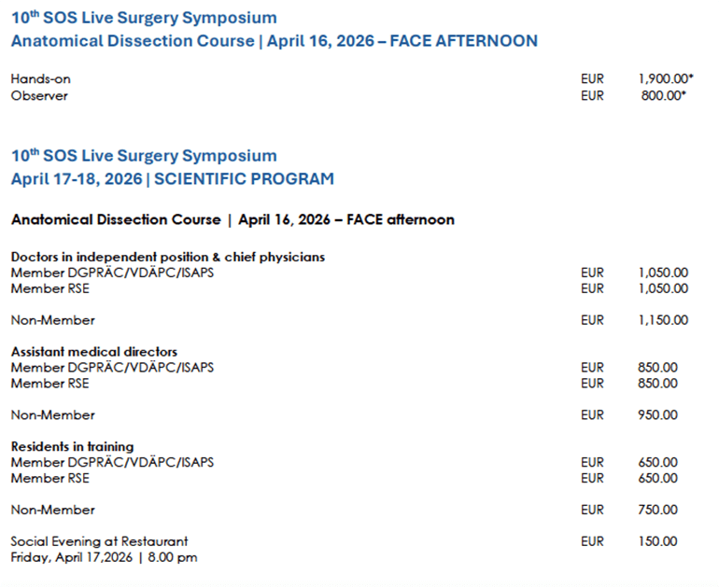Select the "Assistant medical directors" heading
Screen dimensions: 719x588
point(94,352)
